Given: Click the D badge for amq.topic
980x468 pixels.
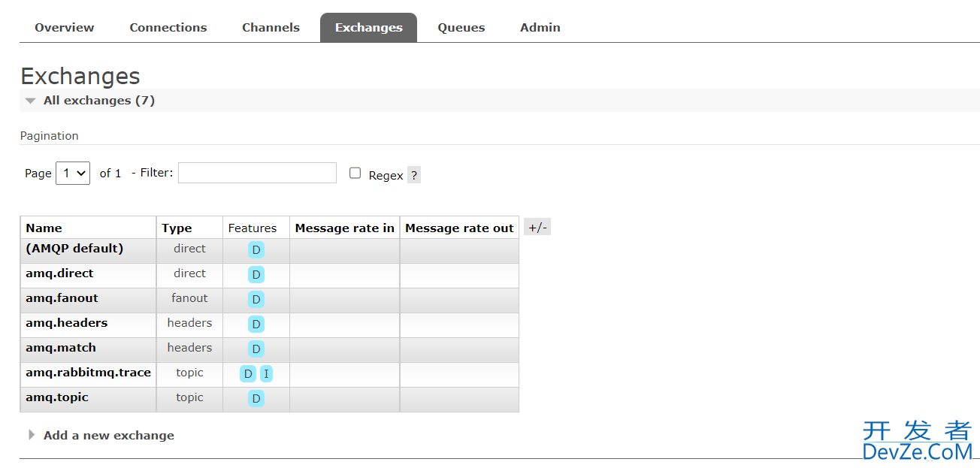Looking at the screenshot, I should point(256,399).
